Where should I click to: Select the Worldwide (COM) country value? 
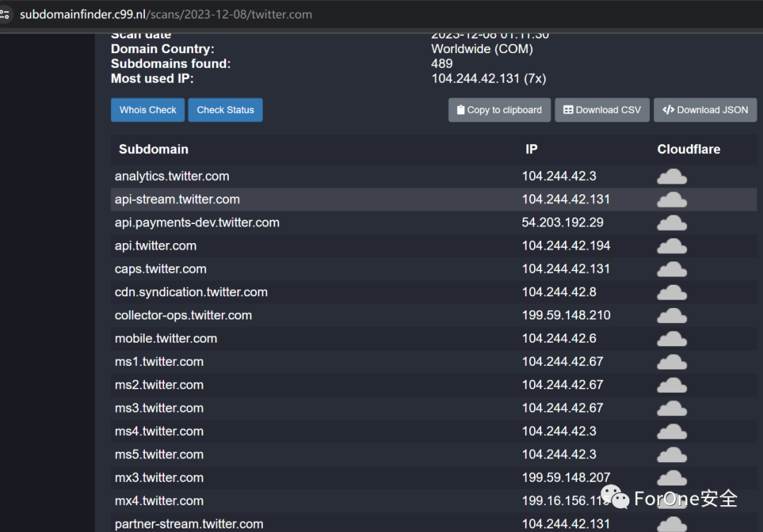pyautogui.click(x=482, y=49)
